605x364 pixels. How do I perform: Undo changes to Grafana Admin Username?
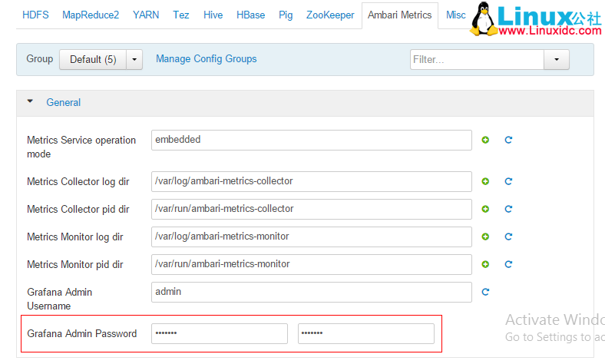coord(485,292)
